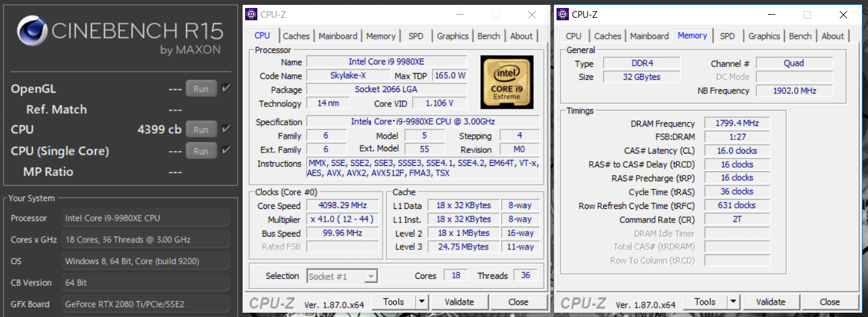This screenshot has height=317, width=868.
Task: Run the CPU benchmark in Cinebench
Action: click(201, 130)
